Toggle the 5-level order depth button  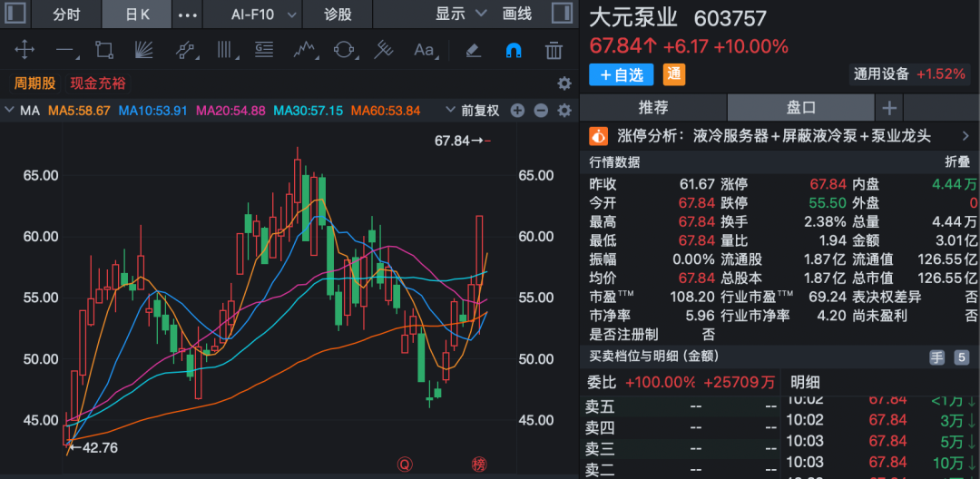(961, 357)
